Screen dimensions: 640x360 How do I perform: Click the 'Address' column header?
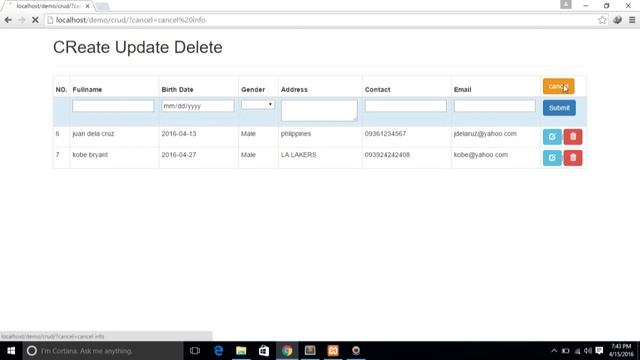(294, 89)
